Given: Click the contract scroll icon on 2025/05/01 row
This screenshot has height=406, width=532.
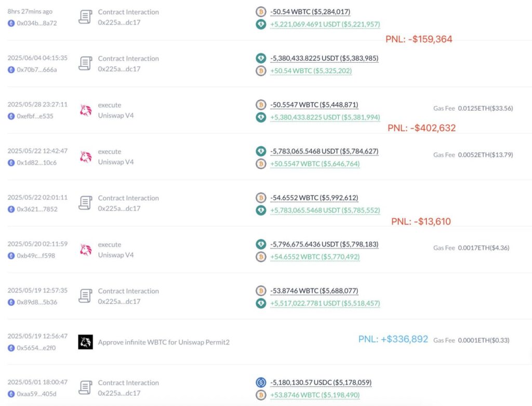Looking at the screenshot, I should pyautogui.click(x=85, y=388).
